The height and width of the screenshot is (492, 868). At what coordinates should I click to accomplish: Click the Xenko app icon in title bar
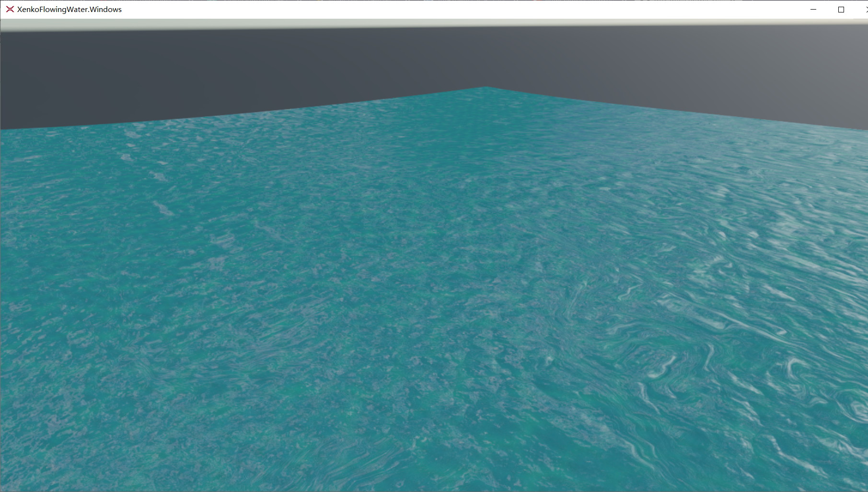click(10, 9)
